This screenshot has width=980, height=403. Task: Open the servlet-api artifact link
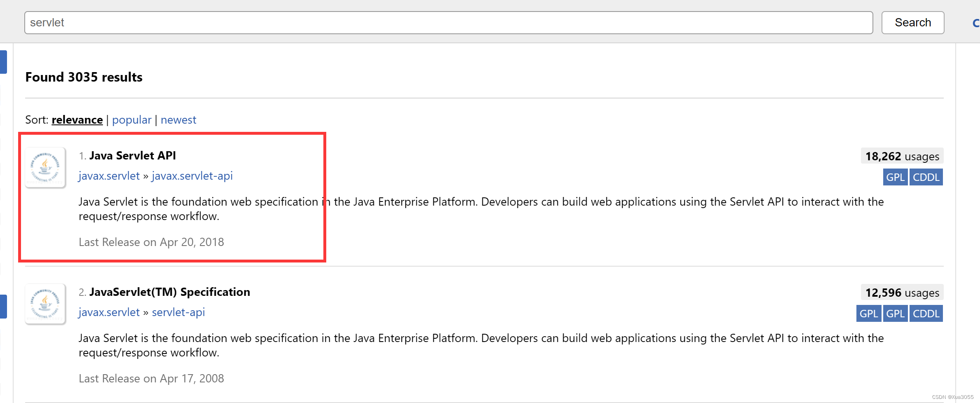point(178,312)
